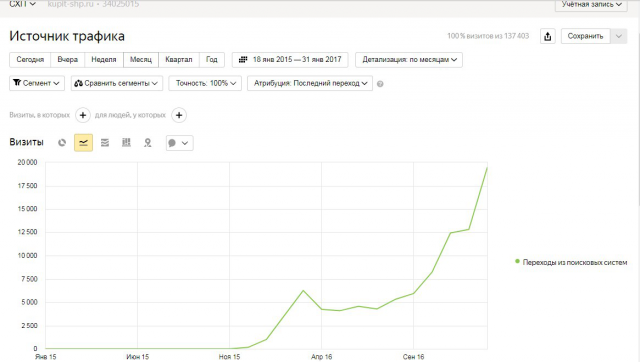Open the map view icon
The image size is (640, 362).
[147, 143]
